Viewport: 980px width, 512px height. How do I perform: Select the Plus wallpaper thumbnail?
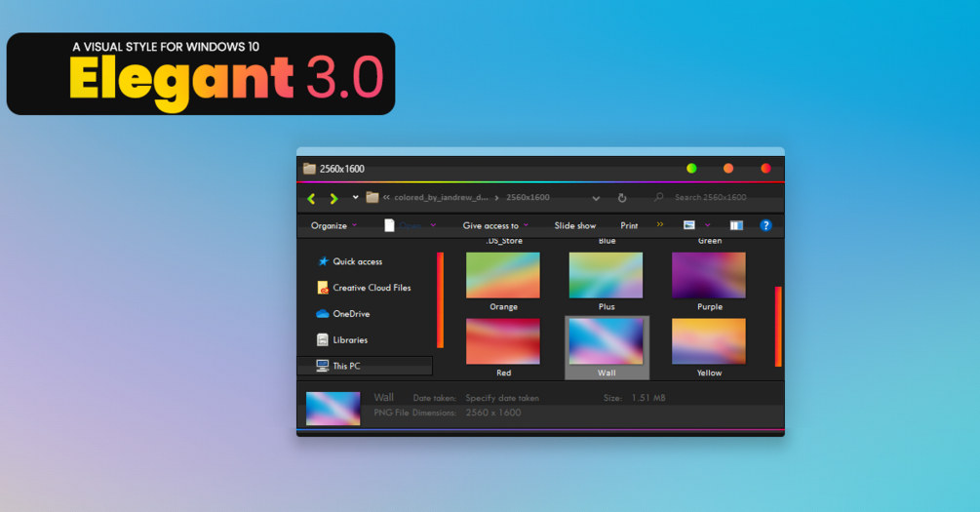tap(606, 275)
